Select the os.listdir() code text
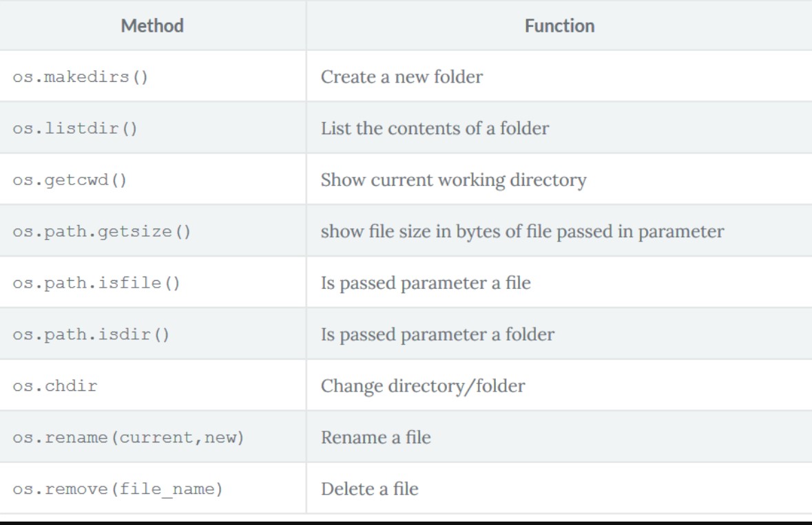The height and width of the screenshot is (525, 812). 75,128
